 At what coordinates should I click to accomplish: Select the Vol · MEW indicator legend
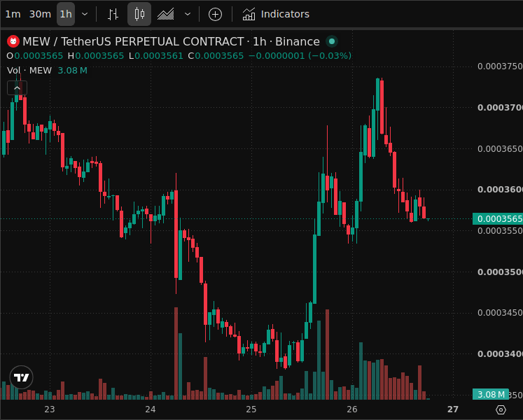coord(29,71)
